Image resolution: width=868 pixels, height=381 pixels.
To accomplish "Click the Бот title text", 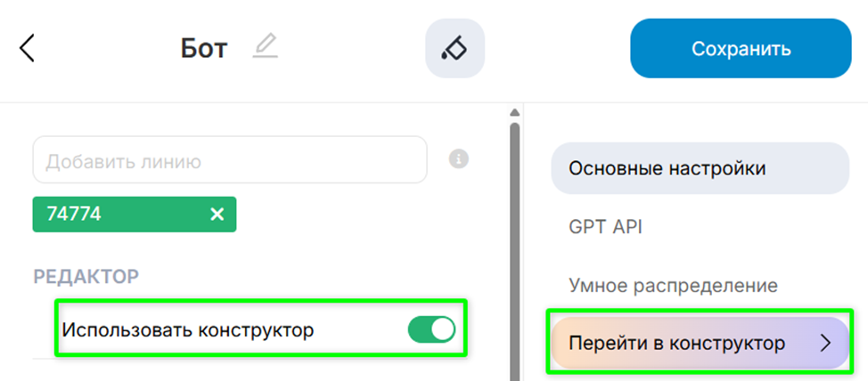I will pos(204,48).
